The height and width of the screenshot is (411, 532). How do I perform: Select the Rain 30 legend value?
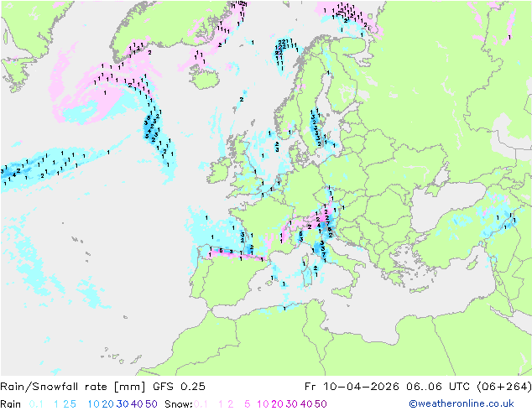123,404
